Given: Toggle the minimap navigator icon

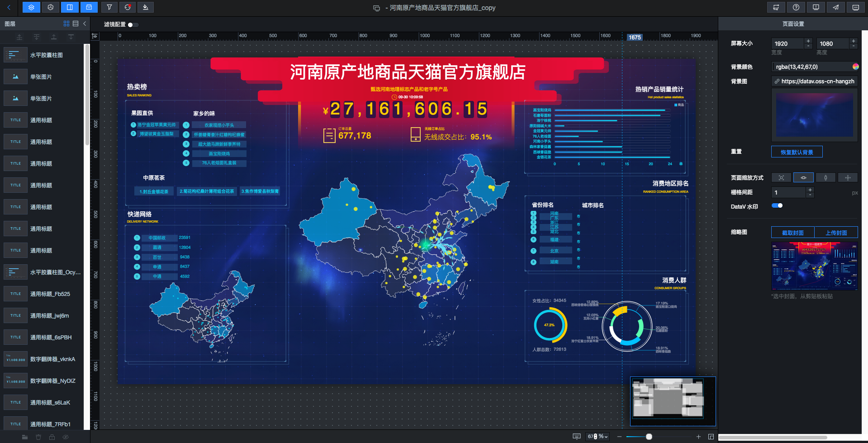Looking at the screenshot, I should tap(711, 437).
